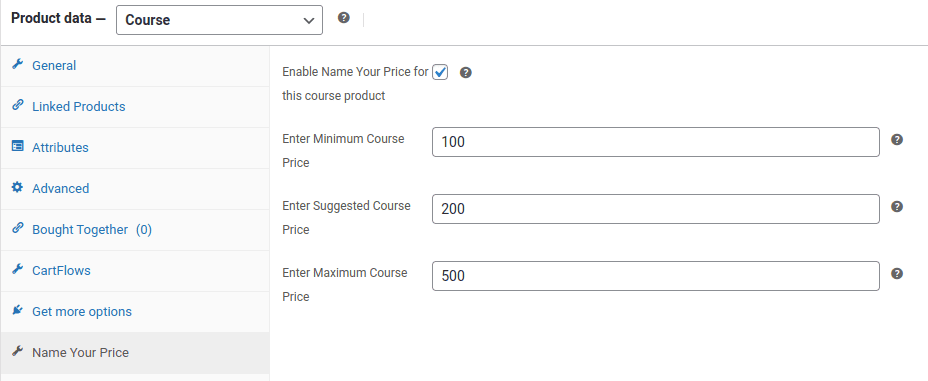Image resolution: width=928 pixels, height=381 pixels.
Task: Click the Attributes table icon
Action: tap(18, 146)
